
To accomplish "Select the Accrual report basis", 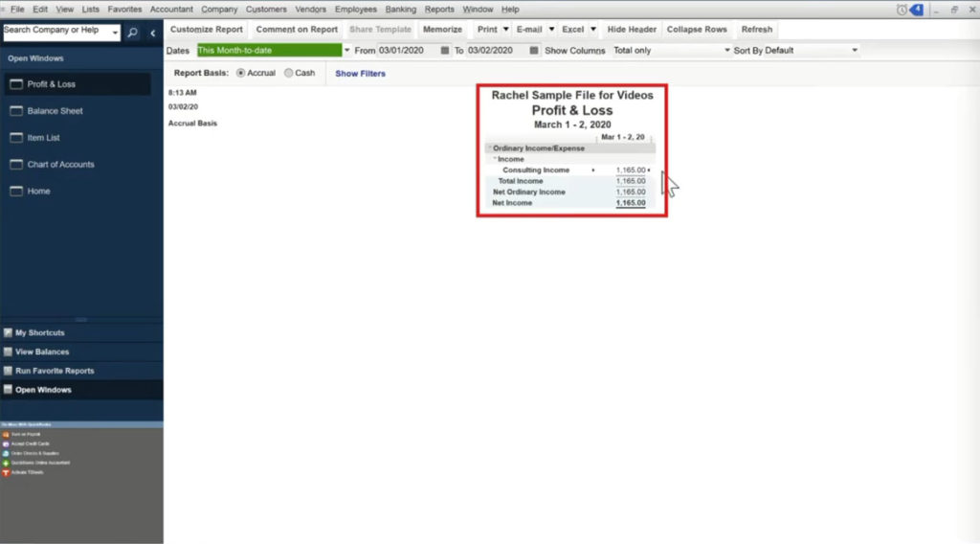I will 240,73.
